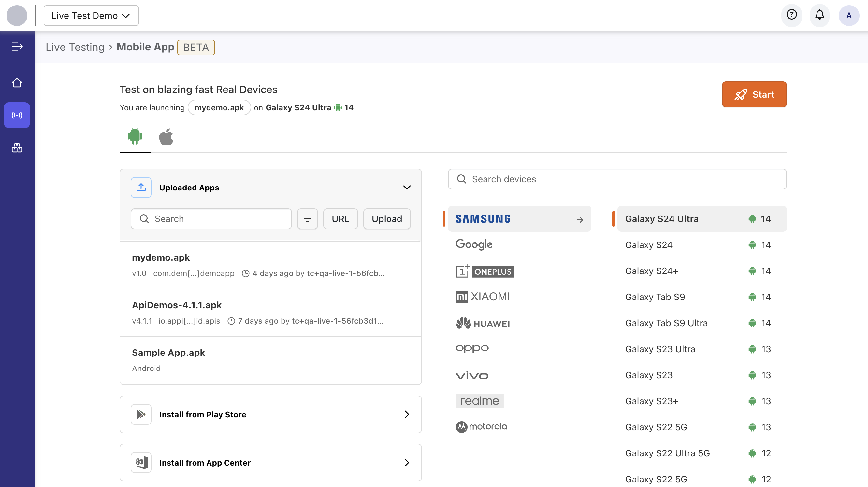Click the grey organization logo circle

17,16
